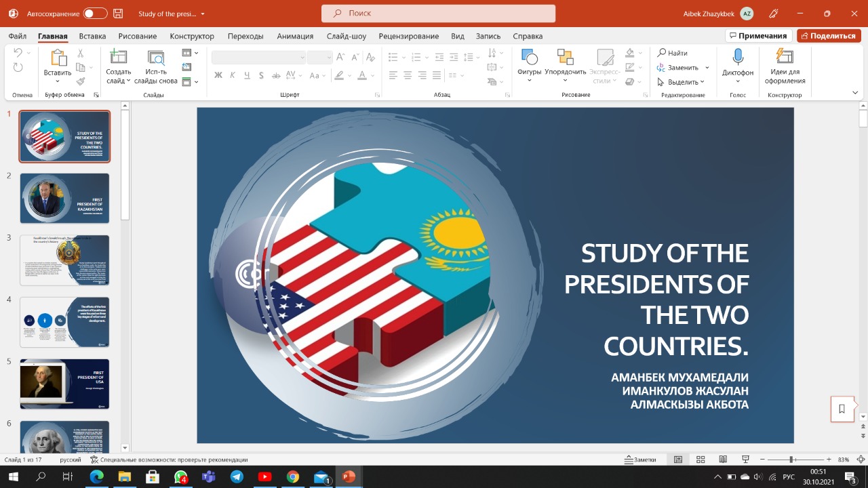
Task: Click the Undo arrow icon
Action: [18, 53]
